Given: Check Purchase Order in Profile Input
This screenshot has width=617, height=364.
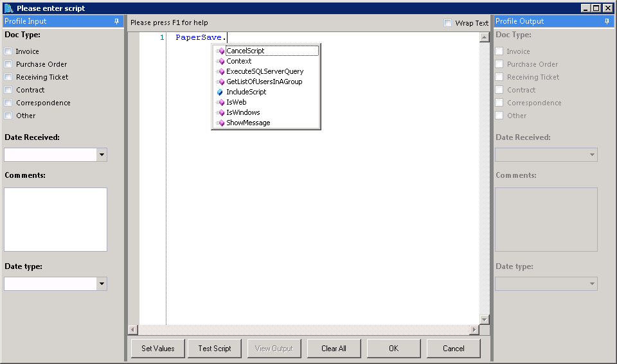Looking at the screenshot, I should pos(8,64).
